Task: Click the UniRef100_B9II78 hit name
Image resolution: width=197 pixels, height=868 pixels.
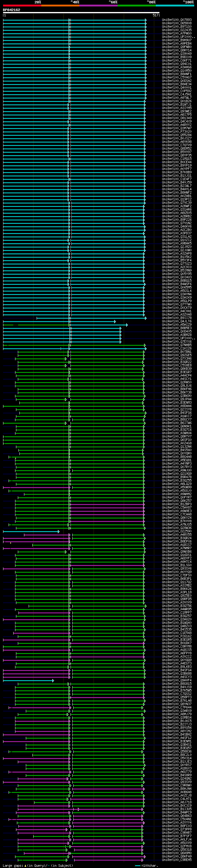Action: (x=177, y=318)
